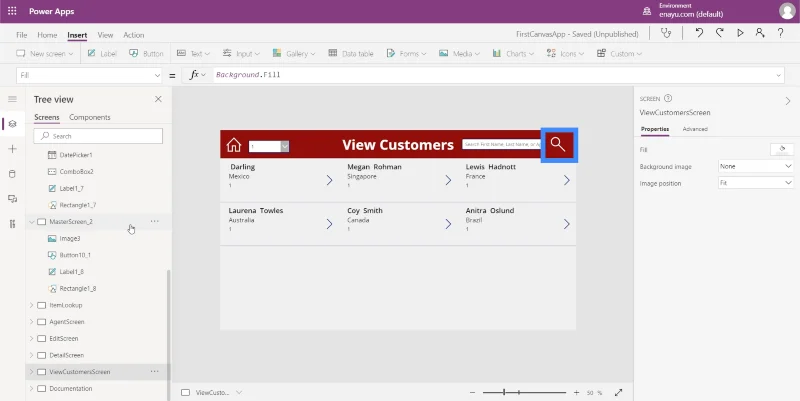Open Image position dropdown
This screenshot has width=800, height=401.
pyautogui.click(x=756, y=183)
